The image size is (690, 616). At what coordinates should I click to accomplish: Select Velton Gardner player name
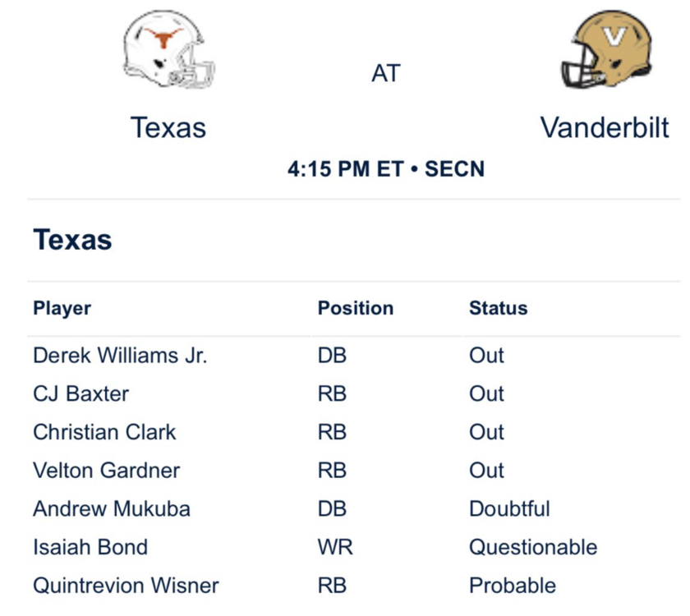click(106, 471)
